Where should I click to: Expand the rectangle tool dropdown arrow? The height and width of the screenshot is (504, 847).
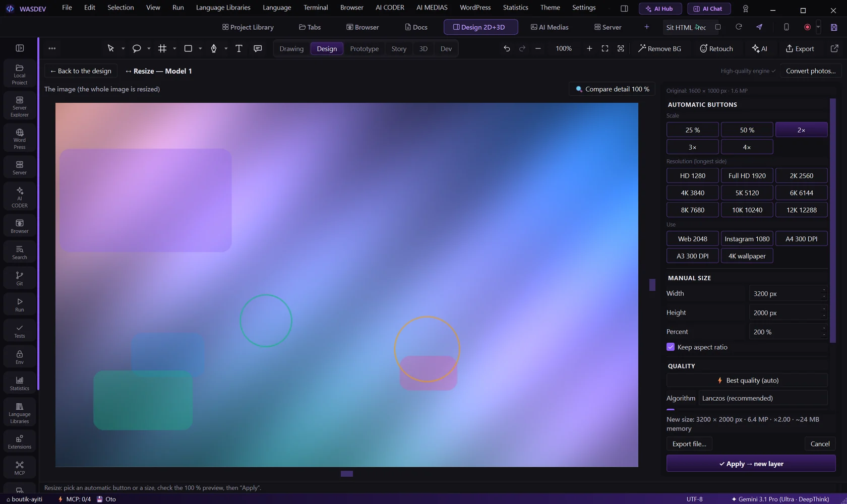[x=200, y=49]
